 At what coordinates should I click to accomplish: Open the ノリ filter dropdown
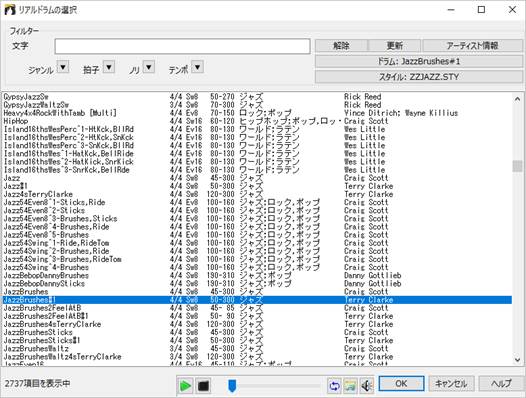pos(149,67)
